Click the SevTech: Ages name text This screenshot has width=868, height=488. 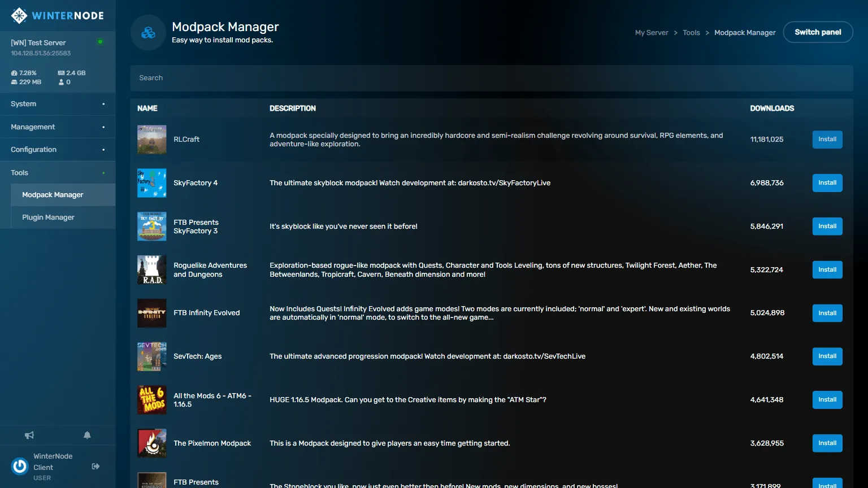pos(197,356)
